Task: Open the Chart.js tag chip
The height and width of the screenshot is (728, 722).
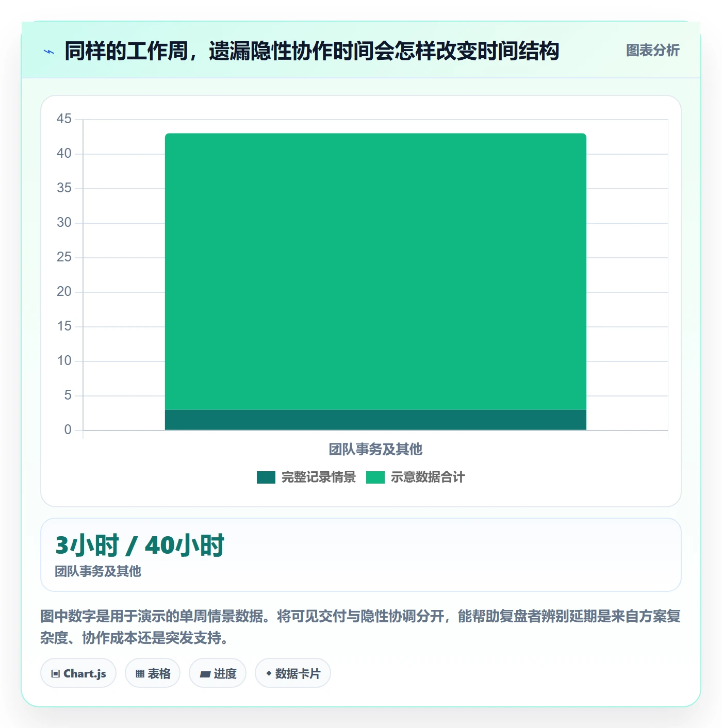Action: tap(78, 673)
